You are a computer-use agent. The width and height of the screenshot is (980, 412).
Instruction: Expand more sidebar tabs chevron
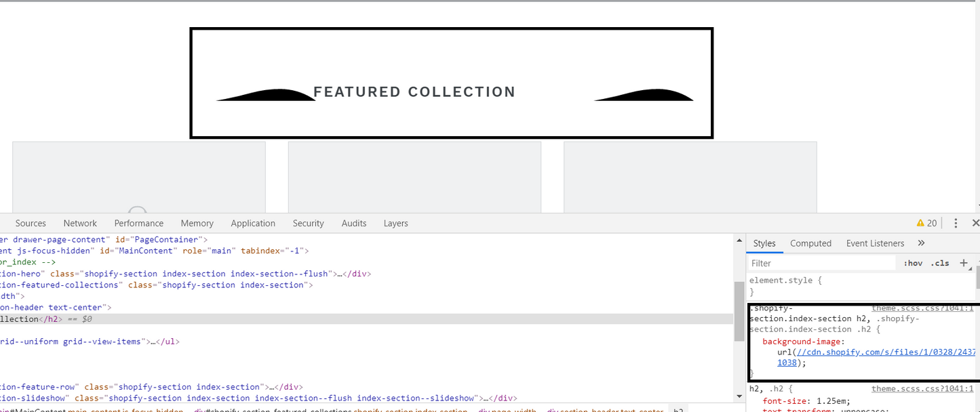coord(921,243)
